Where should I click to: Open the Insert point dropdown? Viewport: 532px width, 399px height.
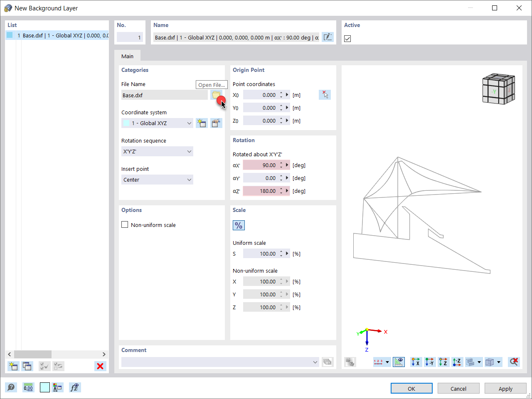(x=157, y=180)
